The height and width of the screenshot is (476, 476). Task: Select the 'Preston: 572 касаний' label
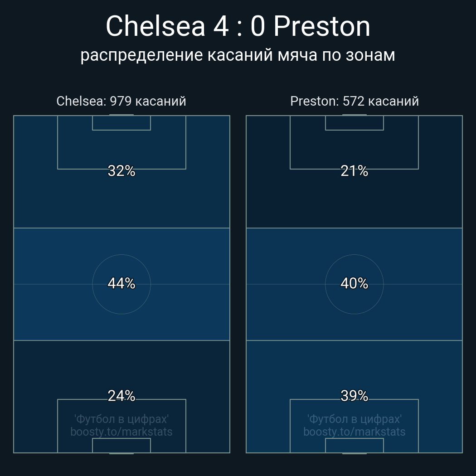tap(354, 101)
